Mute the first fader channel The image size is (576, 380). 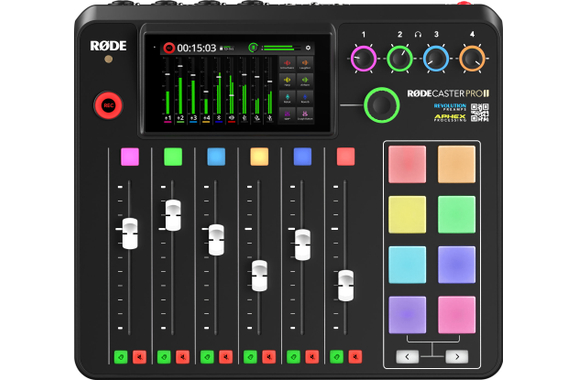click(x=139, y=357)
